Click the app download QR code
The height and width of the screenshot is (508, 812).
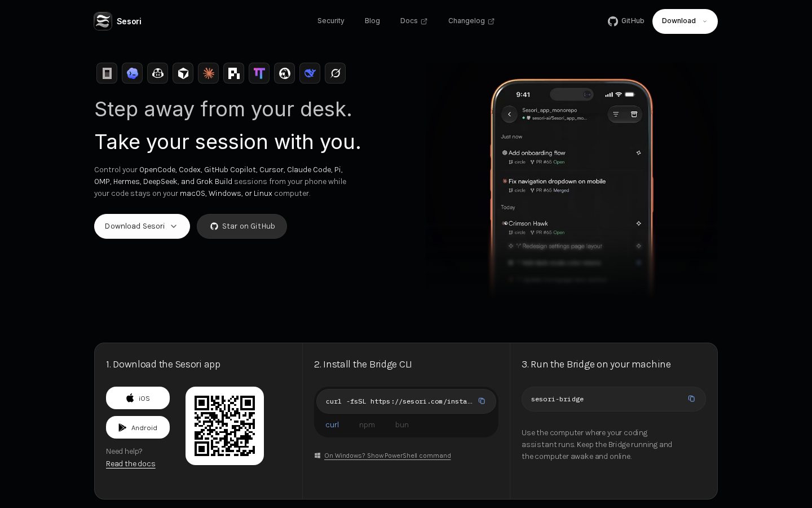(x=224, y=426)
